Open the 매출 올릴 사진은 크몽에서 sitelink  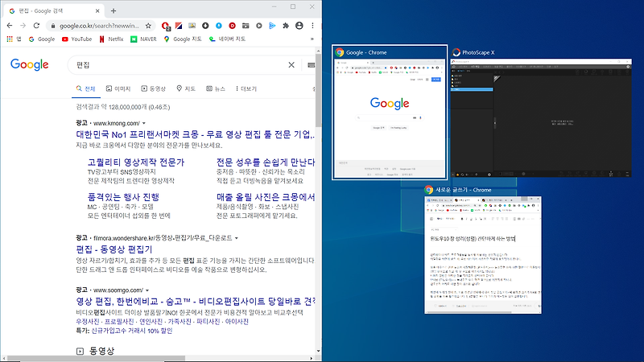[266, 197]
